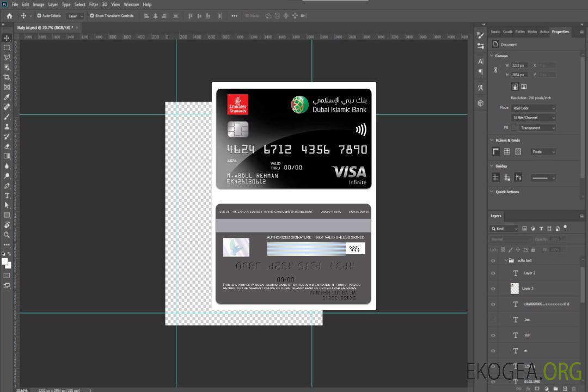
Task: Open the RGB Color mode dropdown
Action: (533, 108)
